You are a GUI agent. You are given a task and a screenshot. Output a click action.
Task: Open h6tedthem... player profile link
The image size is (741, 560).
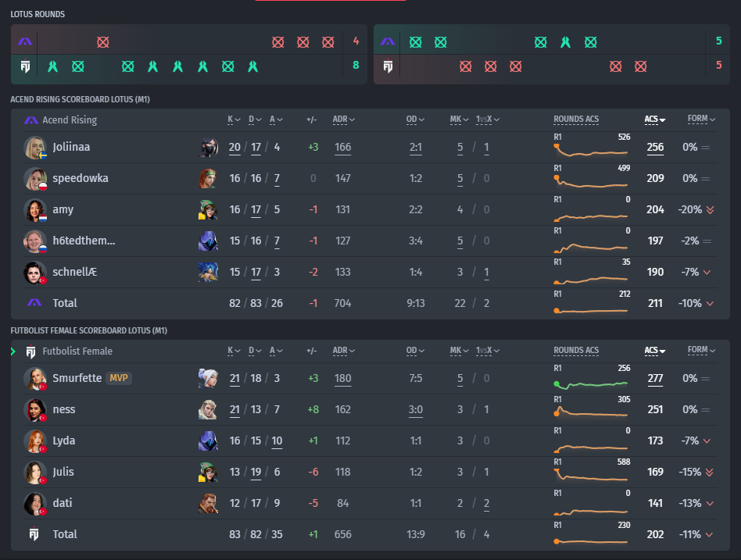coord(84,241)
